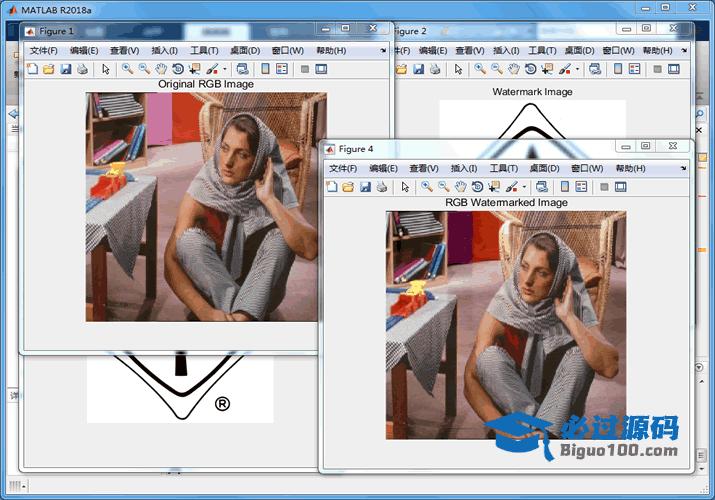Open 帮助(H) menu in Figure 4
This screenshot has height=500, width=715.
tap(631, 169)
